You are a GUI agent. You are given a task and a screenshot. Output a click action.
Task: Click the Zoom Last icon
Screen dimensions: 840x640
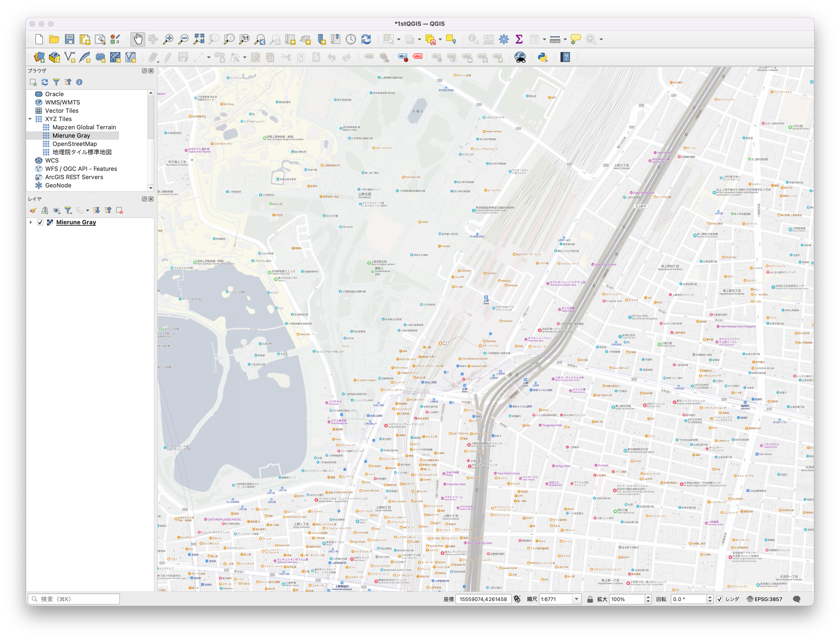(x=260, y=39)
